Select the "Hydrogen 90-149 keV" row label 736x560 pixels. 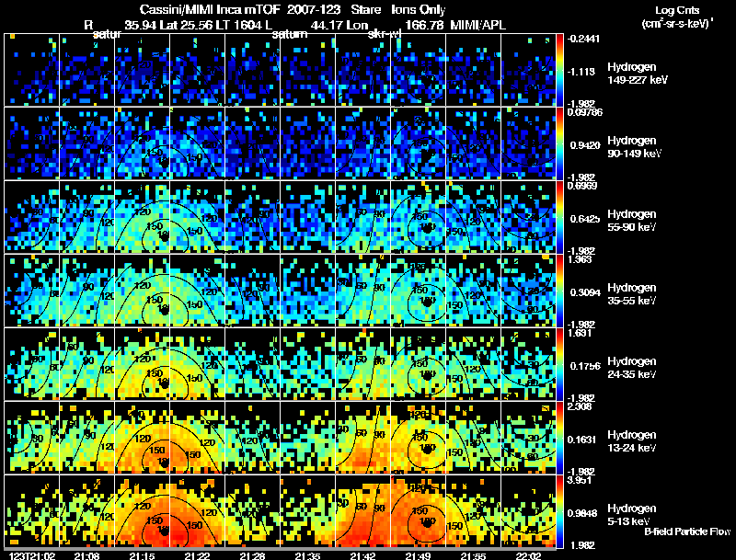pos(635,147)
